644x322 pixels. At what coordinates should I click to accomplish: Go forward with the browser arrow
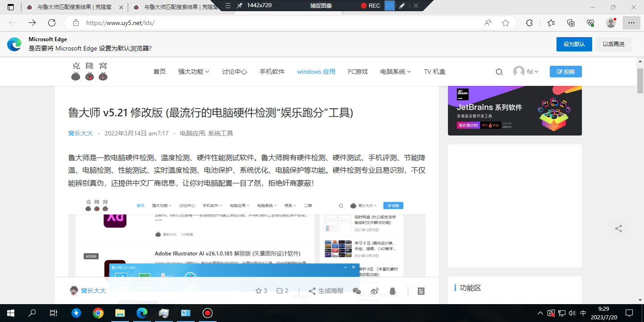click(32, 23)
